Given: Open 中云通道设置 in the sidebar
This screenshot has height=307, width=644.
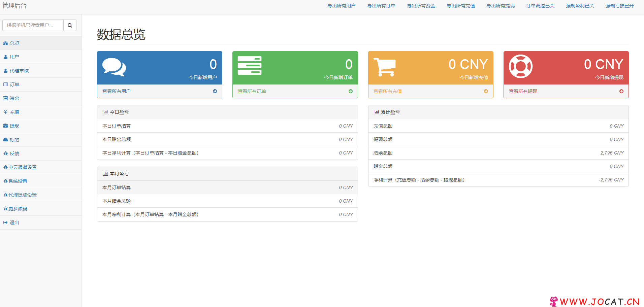Looking at the screenshot, I should coord(41,167).
